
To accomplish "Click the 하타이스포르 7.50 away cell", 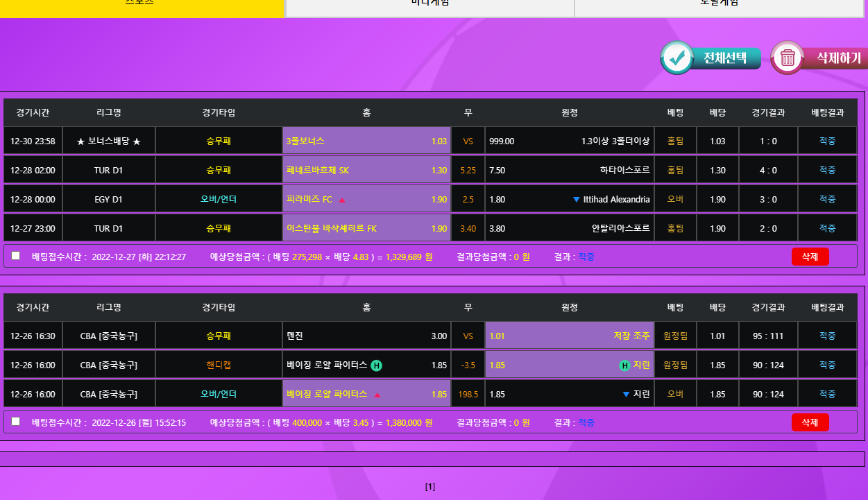I will click(x=569, y=171).
